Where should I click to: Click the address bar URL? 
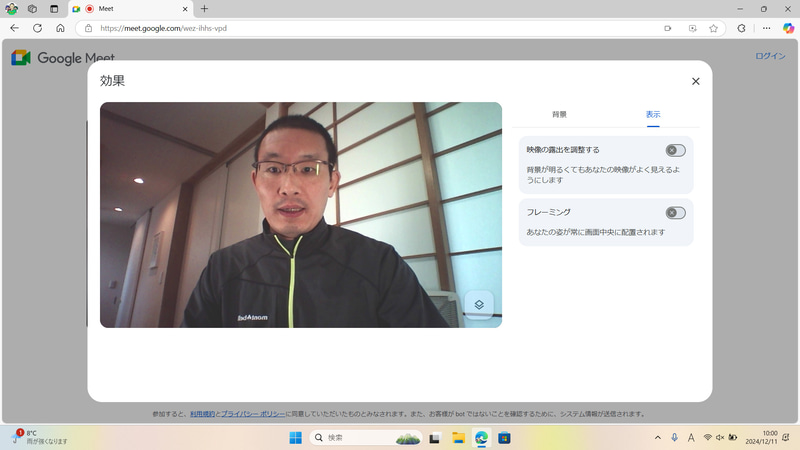[163, 28]
